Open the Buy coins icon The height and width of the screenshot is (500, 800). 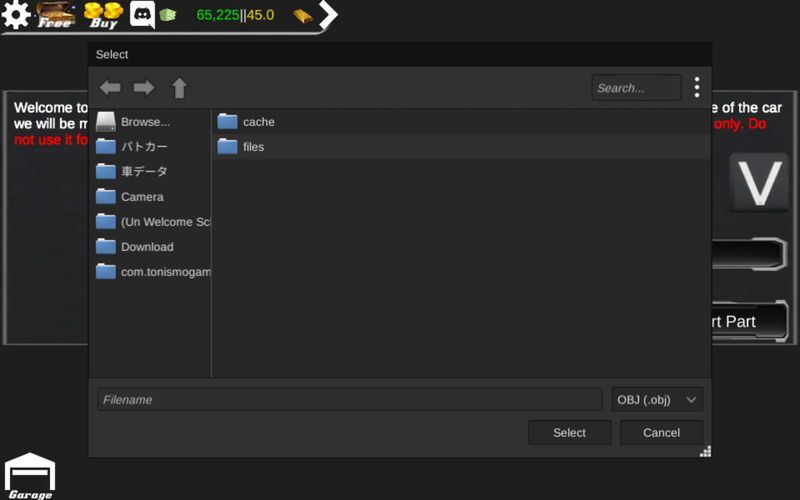click(102, 15)
